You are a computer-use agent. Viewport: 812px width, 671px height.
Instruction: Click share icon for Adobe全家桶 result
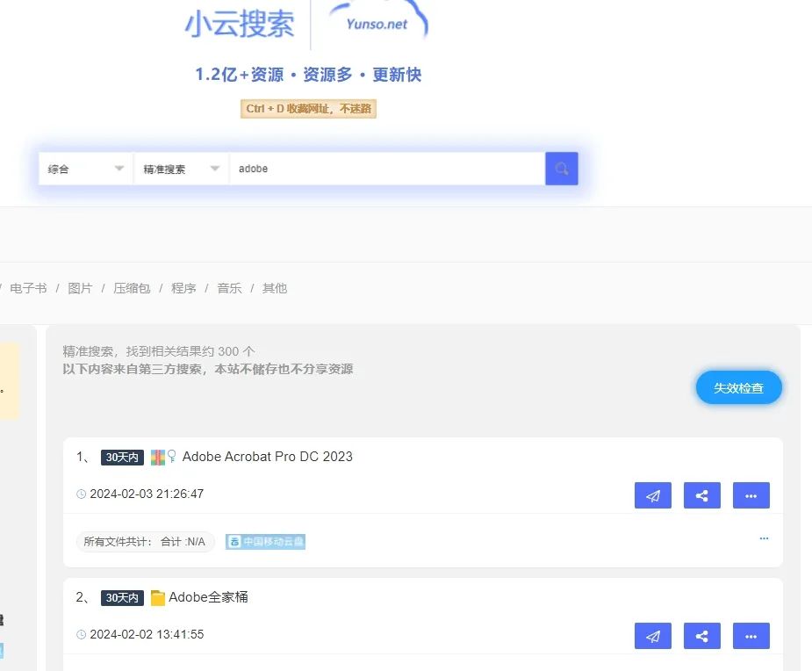tap(702, 636)
